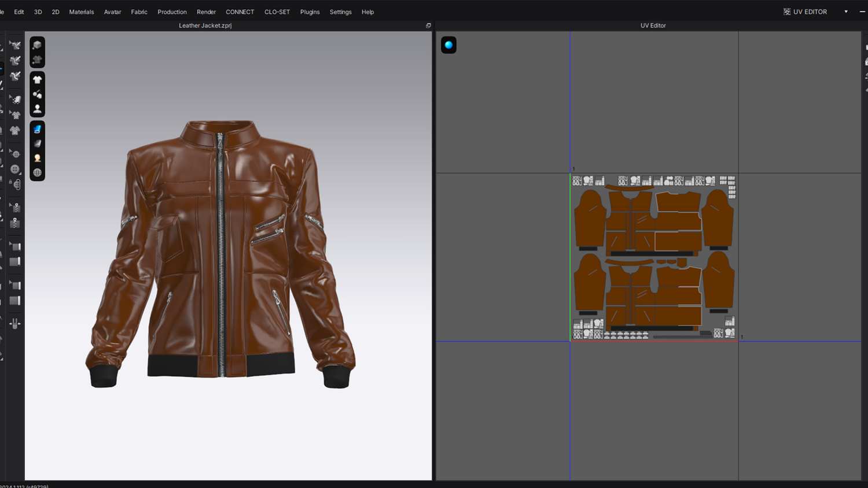868x488 pixels.
Task: Click the Leather Jacket.zprj window title
Action: [x=205, y=25]
